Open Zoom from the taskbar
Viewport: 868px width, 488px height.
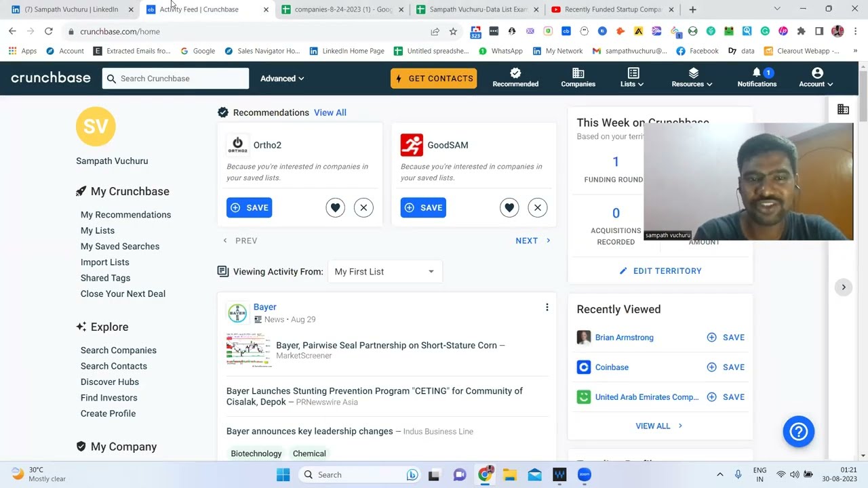point(585,474)
